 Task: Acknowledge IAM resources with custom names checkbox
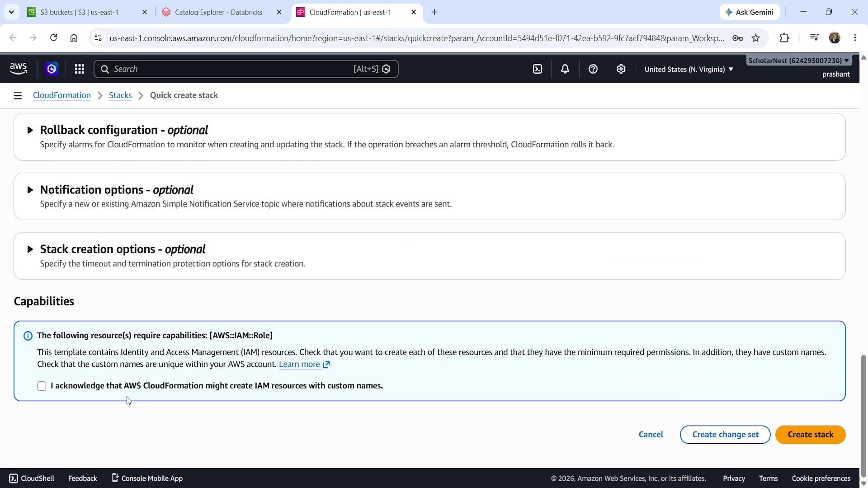coord(42,386)
